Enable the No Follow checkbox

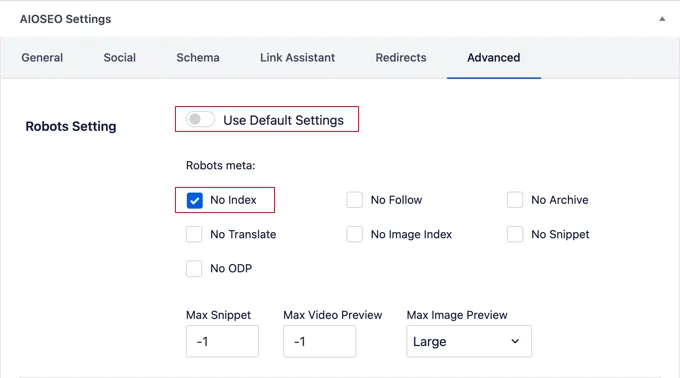(354, 200)
